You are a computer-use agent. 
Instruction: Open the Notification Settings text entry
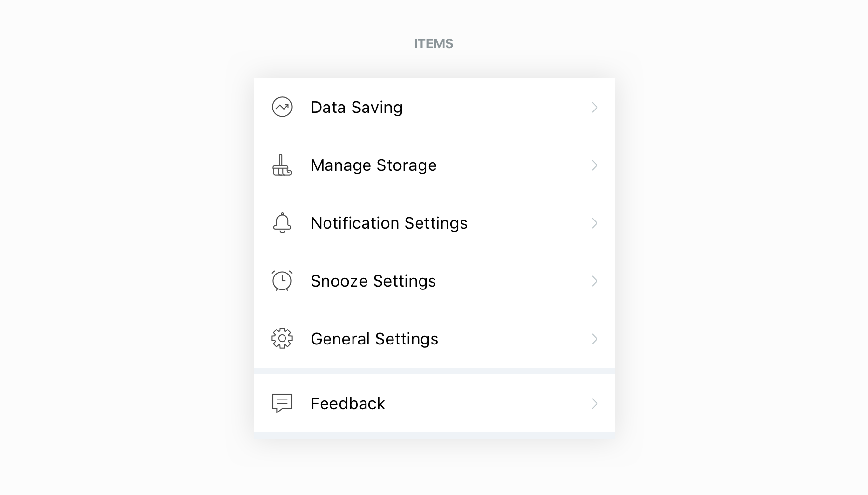[x=389, y=223]
